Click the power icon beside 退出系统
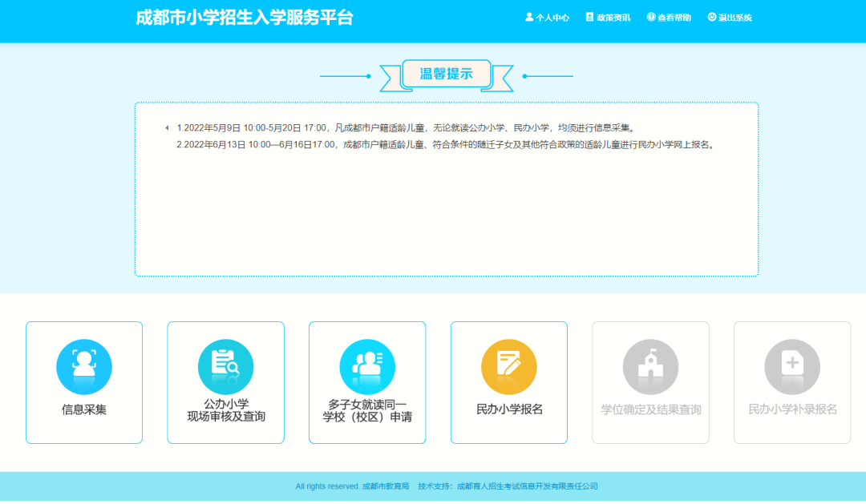Image resolution: width=866 pixels, height=504 pixels. point(711,17)
